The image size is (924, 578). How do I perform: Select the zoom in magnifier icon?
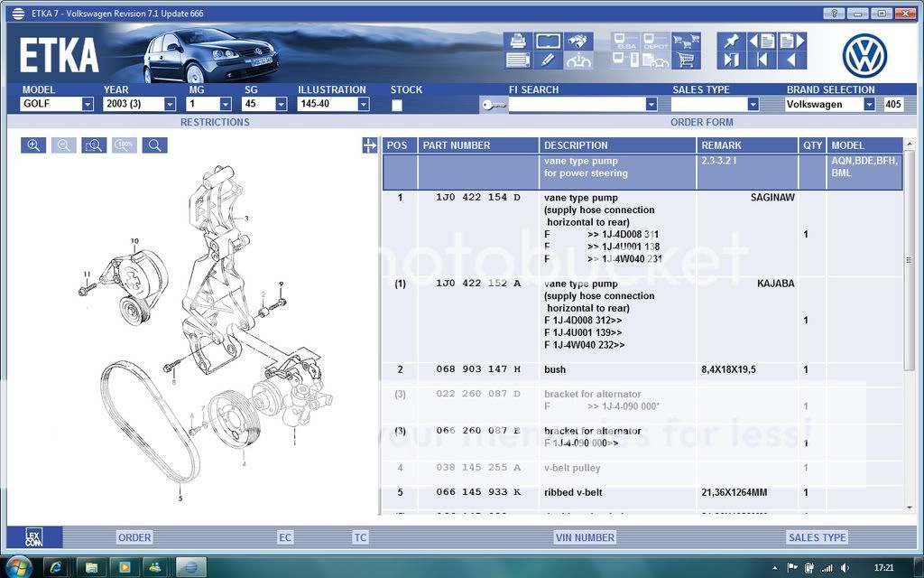(32, 144)
